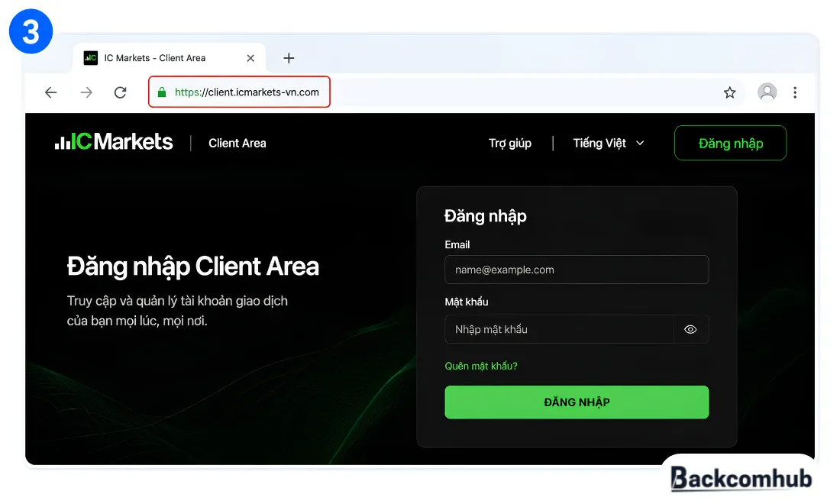Open the browser profile avatar icon
840x504 pixels.
click(x=767, y=92)
